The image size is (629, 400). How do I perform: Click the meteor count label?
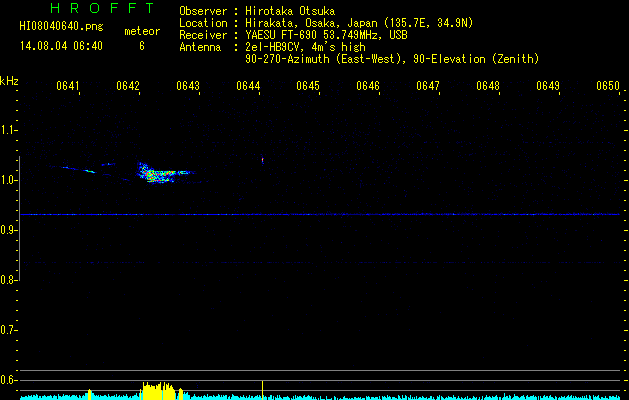(142, 31)
